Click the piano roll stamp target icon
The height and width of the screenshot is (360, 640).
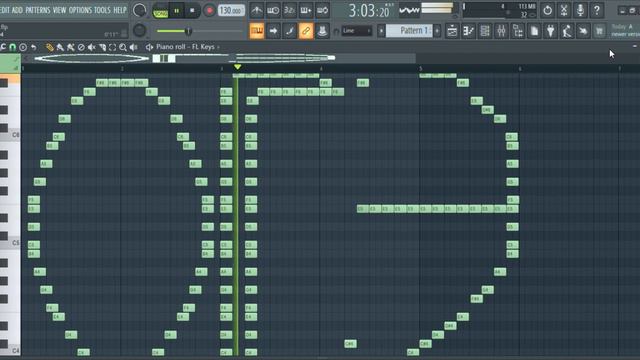[x=23, y=47]
